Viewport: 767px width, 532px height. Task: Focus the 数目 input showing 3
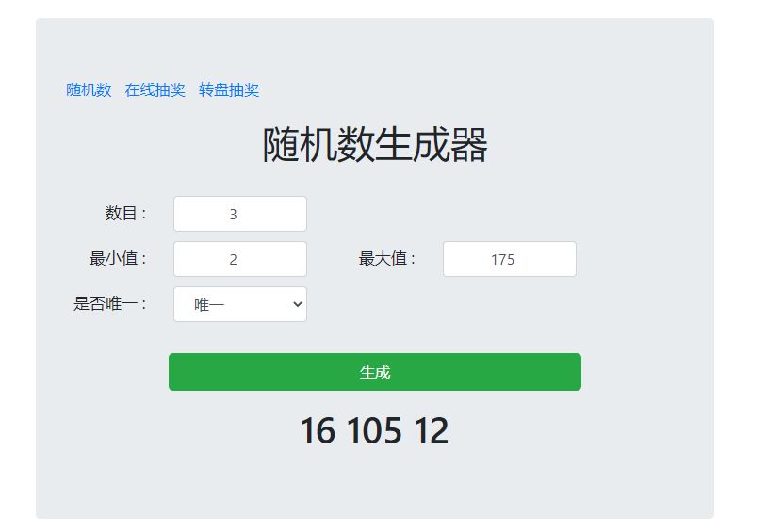[240, 214]
